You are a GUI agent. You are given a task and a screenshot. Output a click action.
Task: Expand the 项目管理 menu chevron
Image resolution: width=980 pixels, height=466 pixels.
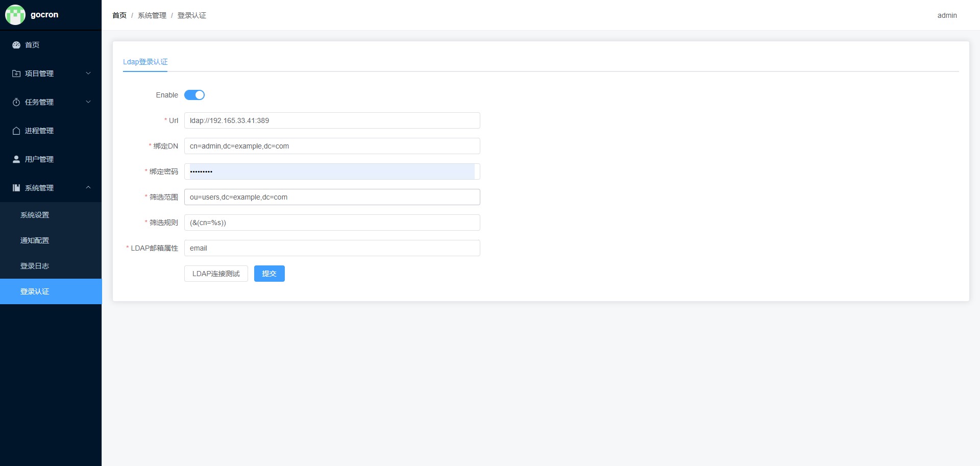coord(88,73)
